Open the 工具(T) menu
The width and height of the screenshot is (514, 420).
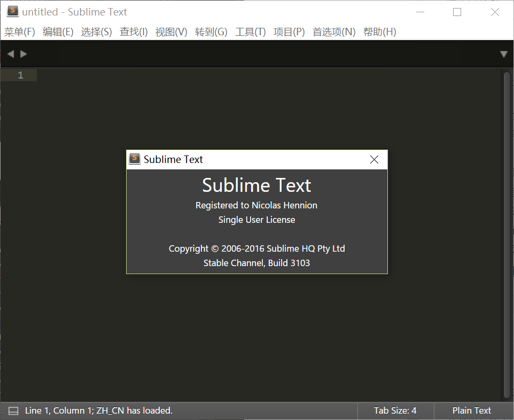pos(251,32)
